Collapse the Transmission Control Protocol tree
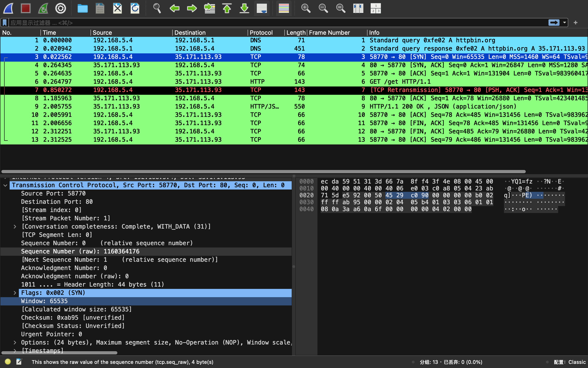Viewport: 588px width, 368px height. click(5, 185)
